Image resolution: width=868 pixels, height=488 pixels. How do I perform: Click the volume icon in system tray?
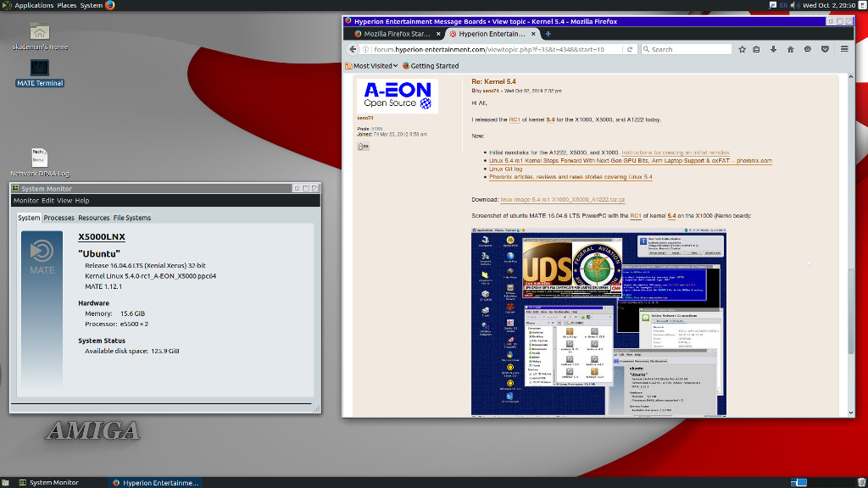[793, 5]
